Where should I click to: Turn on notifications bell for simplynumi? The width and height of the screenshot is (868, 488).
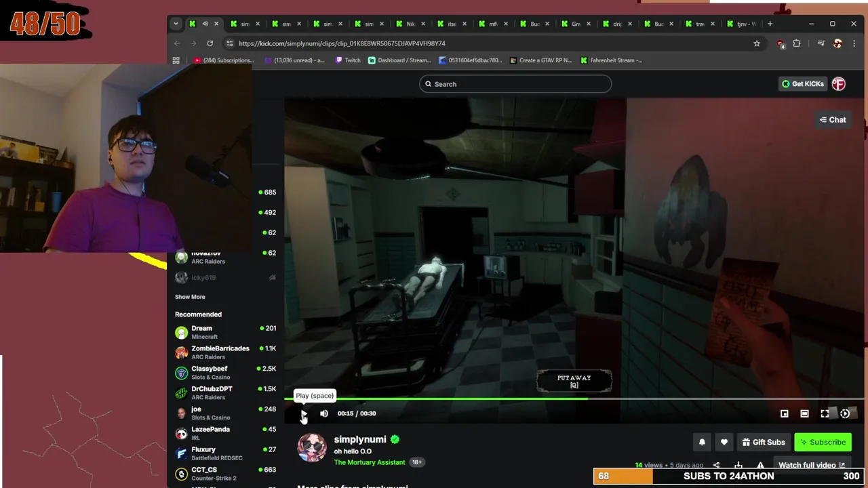[702, 442]
